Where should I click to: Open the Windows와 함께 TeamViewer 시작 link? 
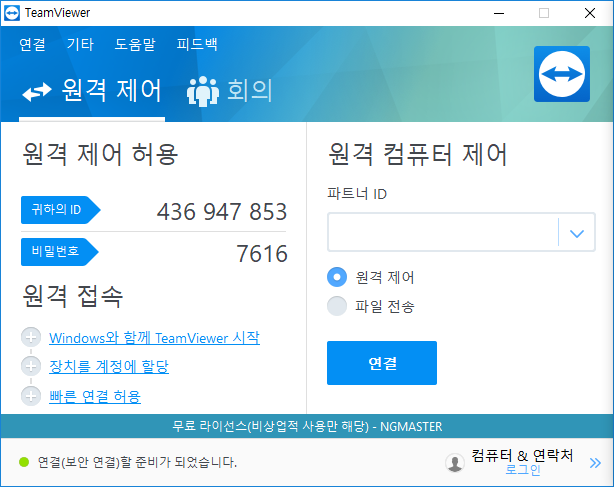click(154, 338)
